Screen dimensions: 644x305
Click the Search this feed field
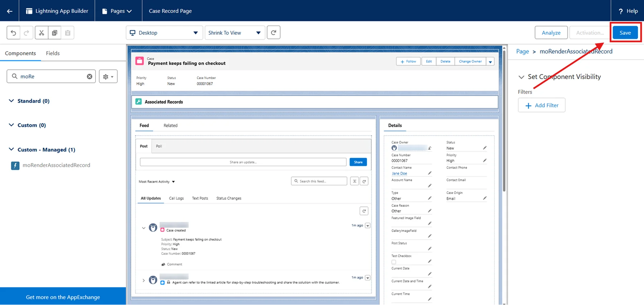319,181
